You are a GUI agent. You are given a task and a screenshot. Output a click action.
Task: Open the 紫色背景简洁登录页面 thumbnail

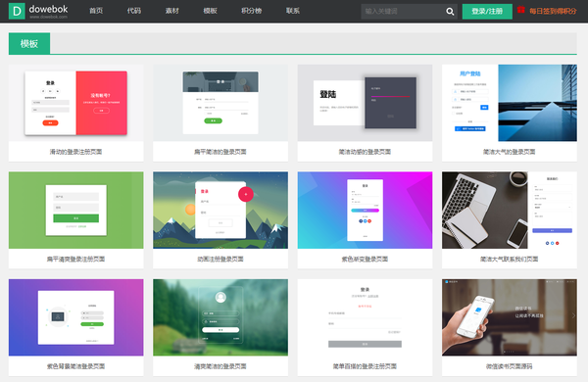pyautogui.click(x=76, y=317)
